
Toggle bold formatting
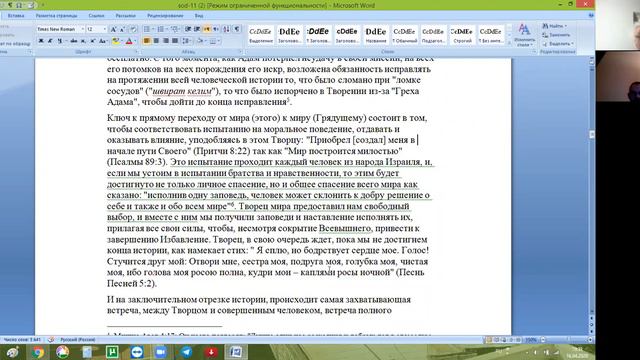coord(41,41)
